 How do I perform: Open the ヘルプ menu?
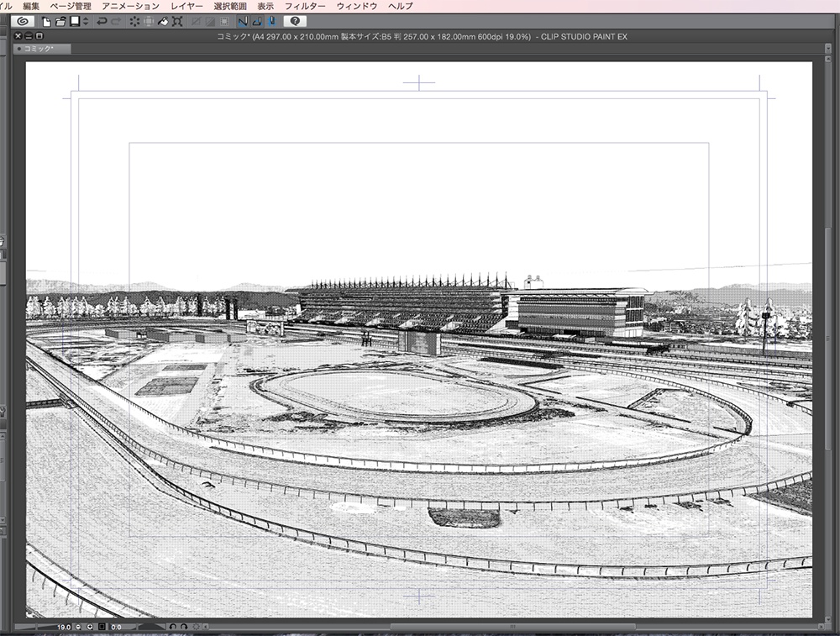click(401, 6)
